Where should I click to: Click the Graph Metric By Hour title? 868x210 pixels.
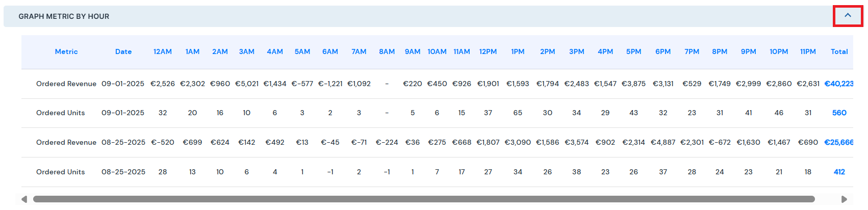[x=64, y=16]
